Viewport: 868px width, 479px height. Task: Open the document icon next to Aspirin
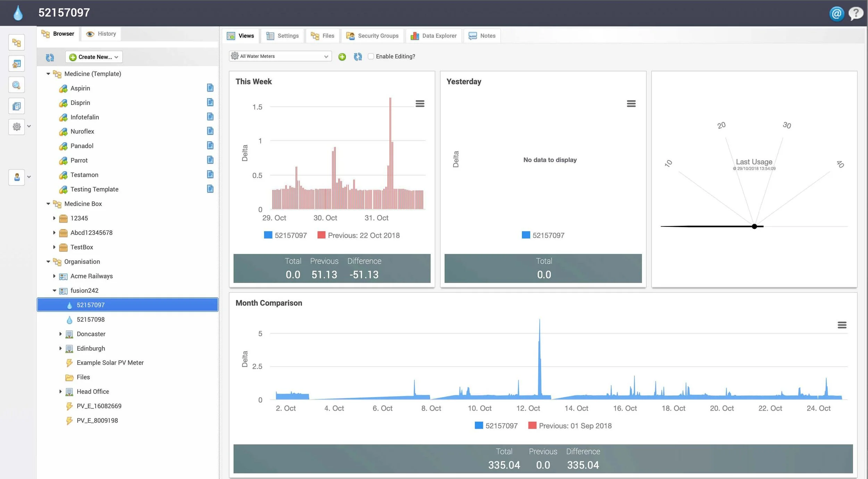(x=210, y=88)
